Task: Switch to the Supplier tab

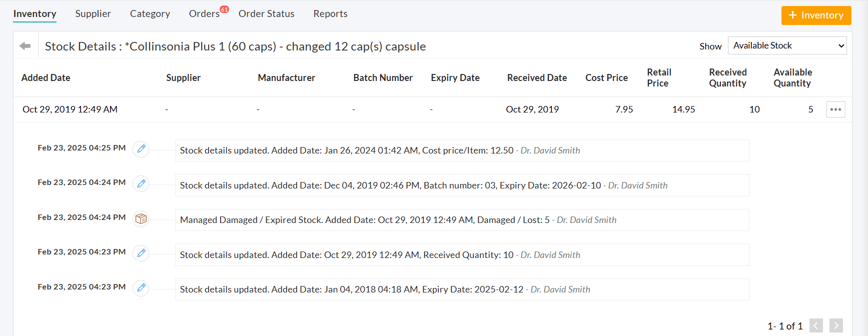Action: coord(93,13)
